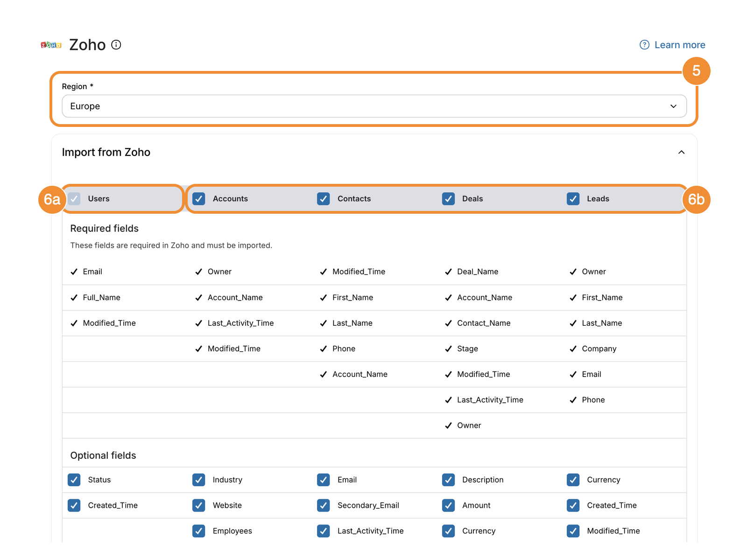Uncheck the Industry optional field
Screen dimensions: 747x560
tap(199, 480)
